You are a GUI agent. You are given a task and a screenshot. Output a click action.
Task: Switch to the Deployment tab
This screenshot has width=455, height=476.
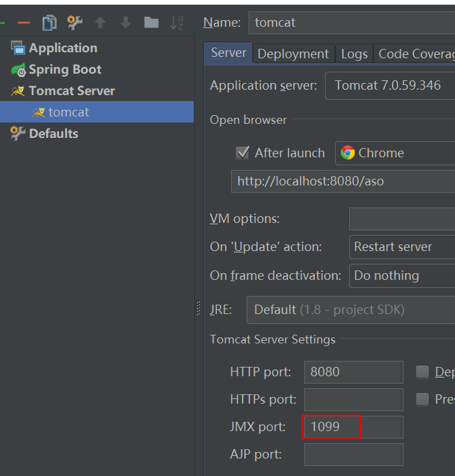coord(294,54)
